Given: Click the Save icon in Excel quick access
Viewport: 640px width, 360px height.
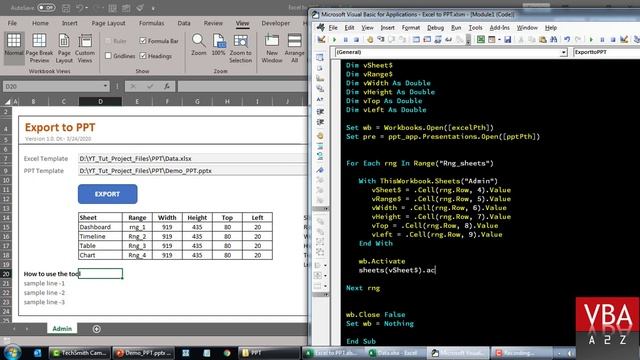Looking at the screenshot, I should [66, 8].
